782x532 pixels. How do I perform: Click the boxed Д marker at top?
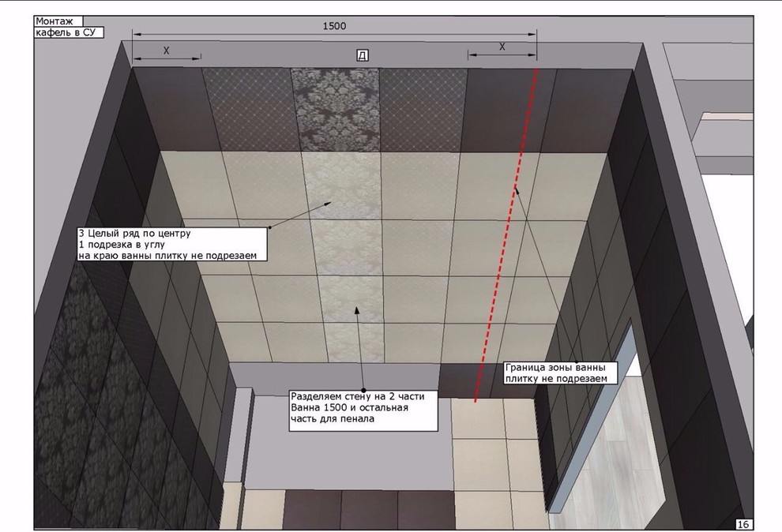pyautogui.click(x=362, y=55)
